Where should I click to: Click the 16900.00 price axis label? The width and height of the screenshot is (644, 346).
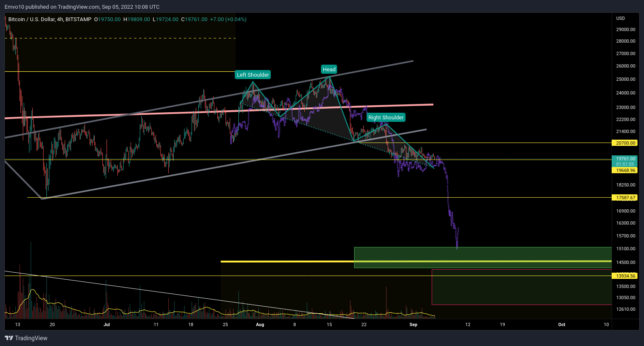click(626, 211)
